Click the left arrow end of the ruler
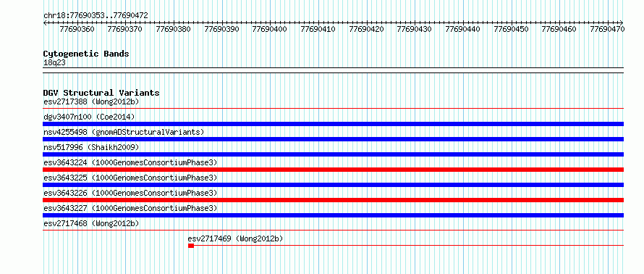The height and width of the screenshot is (274, 644). (x=45, y=22)
